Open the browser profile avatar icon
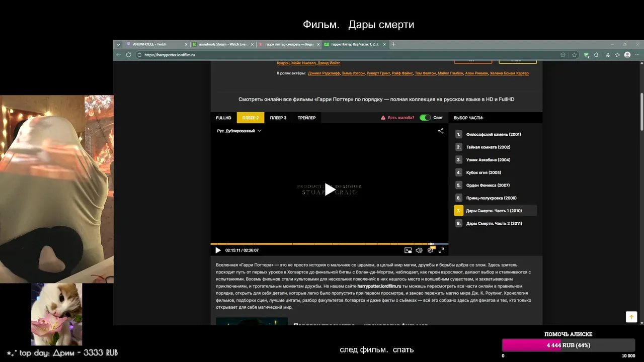This screenshot has height=362, width=644. [627, 55]
